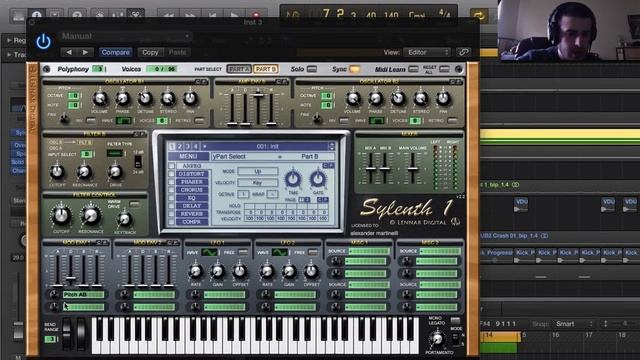Screen dimensions: 640x360
Task: Click the Main Volume mixer fader
Action: 412,169
